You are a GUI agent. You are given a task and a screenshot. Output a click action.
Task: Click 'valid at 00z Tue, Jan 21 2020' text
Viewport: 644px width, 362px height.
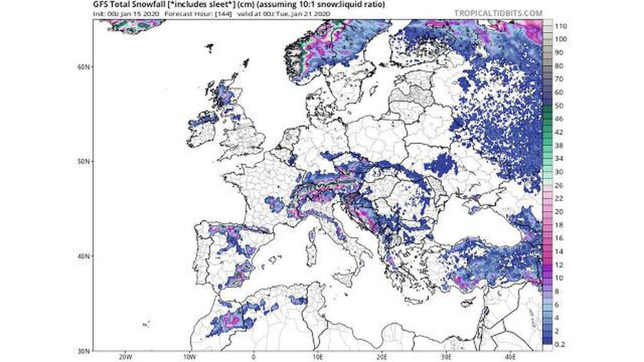coord(284,14)
